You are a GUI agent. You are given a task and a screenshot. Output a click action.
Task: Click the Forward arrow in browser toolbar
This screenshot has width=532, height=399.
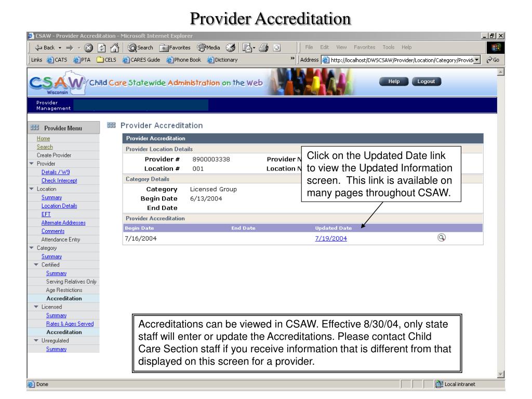point(70,48)
